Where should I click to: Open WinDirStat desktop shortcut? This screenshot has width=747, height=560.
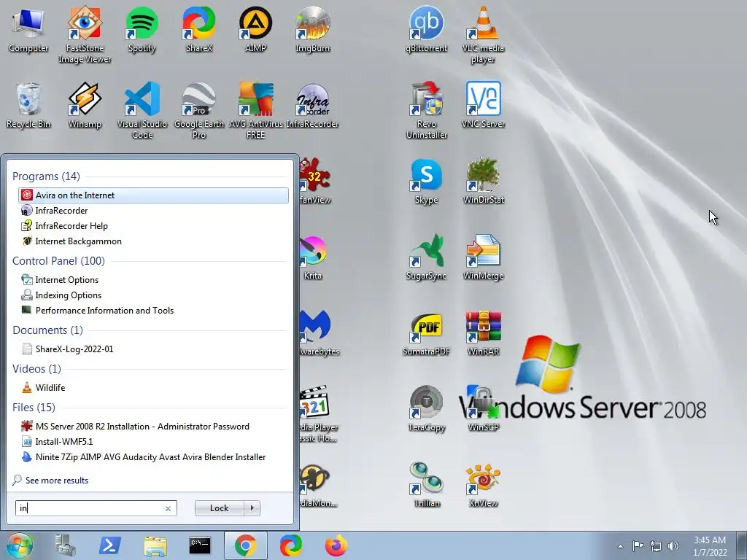tap(483, 182)
